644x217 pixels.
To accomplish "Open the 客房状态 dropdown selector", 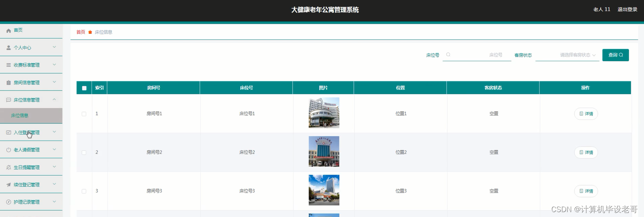I will click(567, 55).
